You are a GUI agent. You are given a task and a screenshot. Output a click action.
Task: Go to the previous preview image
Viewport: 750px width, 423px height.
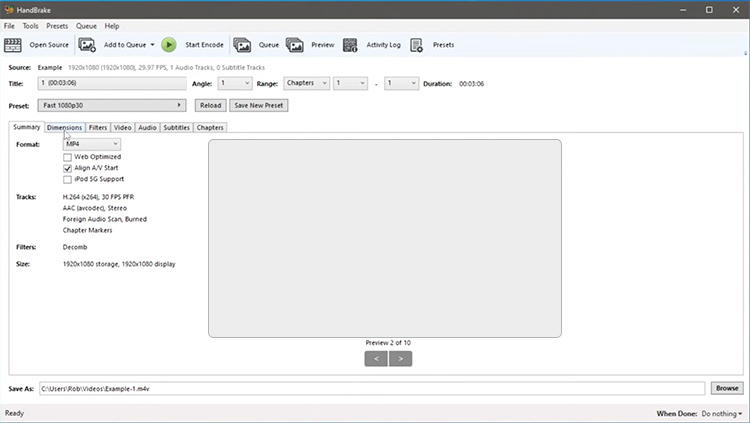point(376,359)
